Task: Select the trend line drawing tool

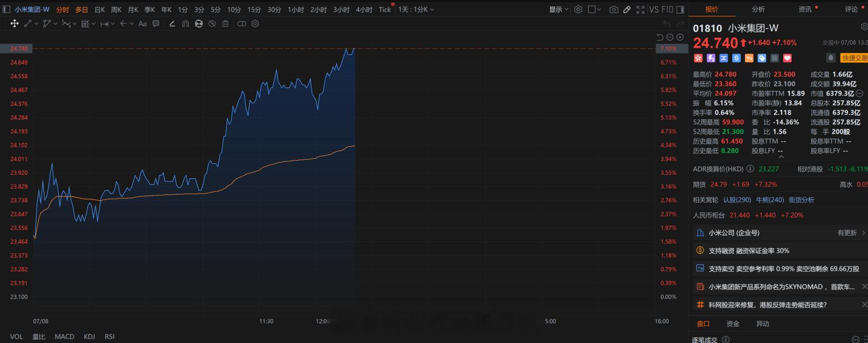Action: [28, 23]
